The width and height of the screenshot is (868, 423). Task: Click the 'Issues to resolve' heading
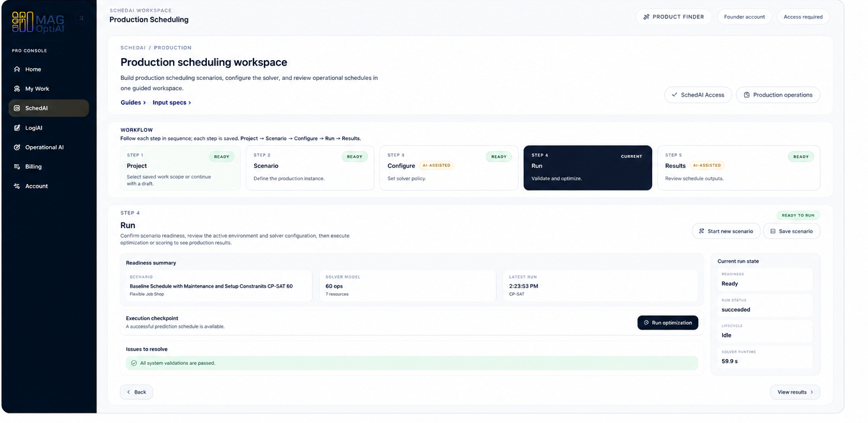(x=147, y=349)
